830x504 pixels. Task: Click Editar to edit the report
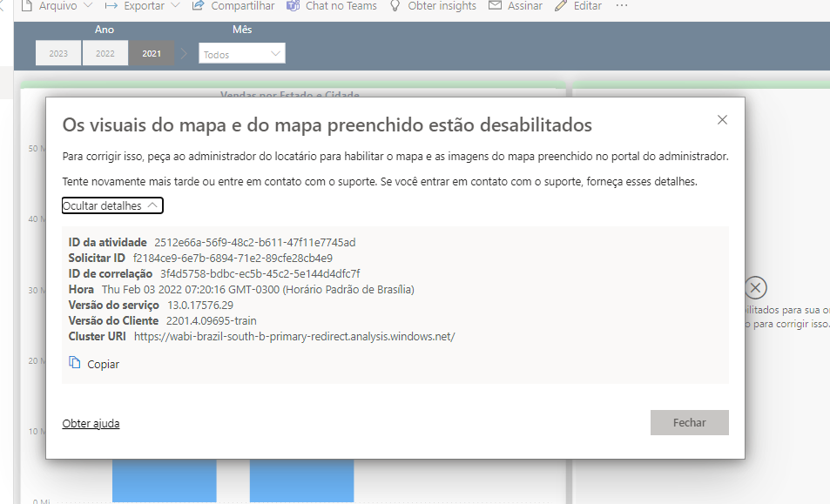point(578,6)
